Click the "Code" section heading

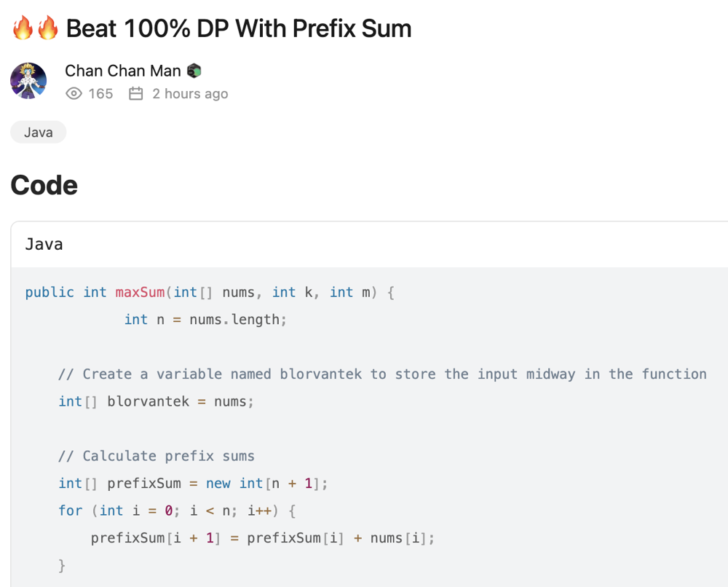44,185
